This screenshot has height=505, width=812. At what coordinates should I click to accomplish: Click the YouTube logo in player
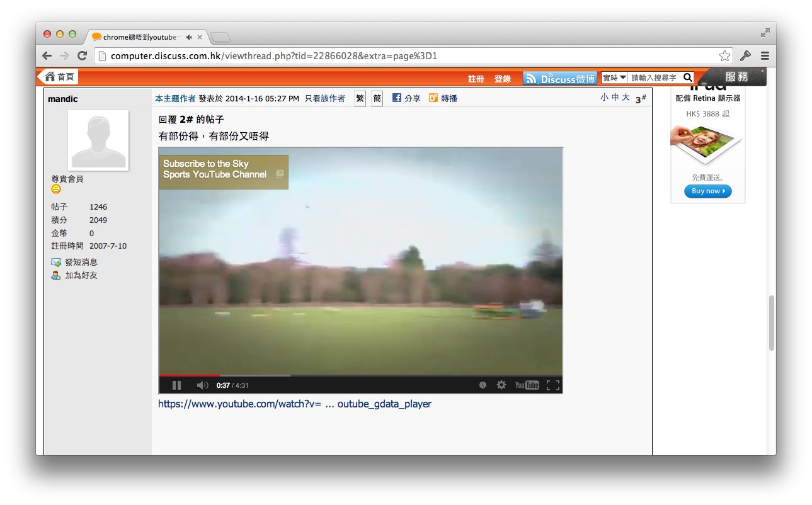pos(527,385)
